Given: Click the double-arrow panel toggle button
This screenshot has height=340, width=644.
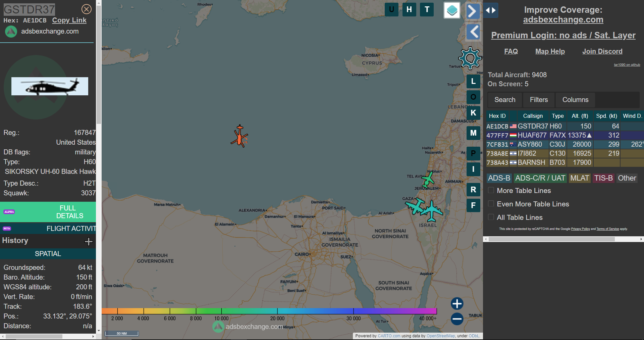Looking at the screenshot, I should pos(491,10).
